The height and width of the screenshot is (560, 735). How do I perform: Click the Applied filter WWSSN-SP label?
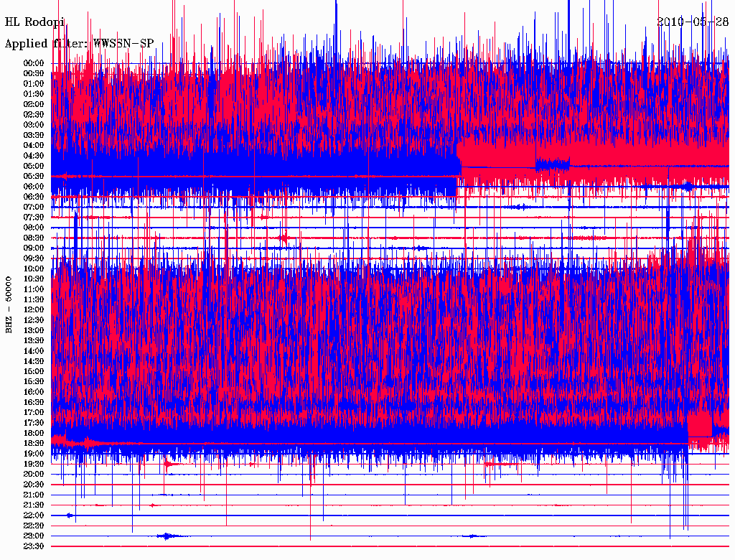coord(79,44)
